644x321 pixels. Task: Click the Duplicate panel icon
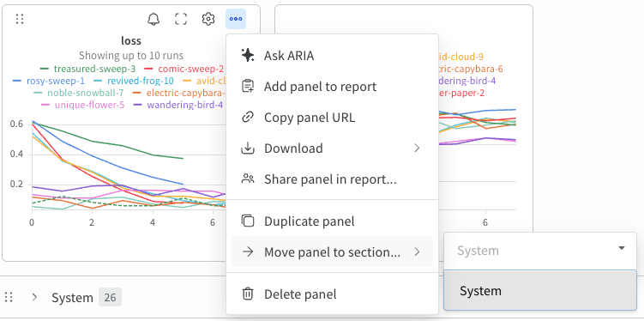(248, 221)
